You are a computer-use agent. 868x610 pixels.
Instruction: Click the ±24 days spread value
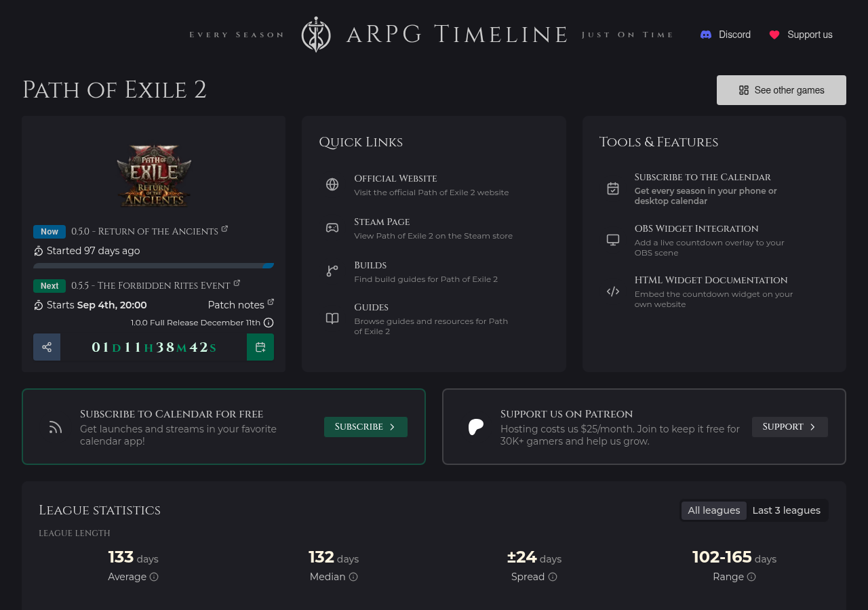pyautogui.click(x=534, y=557)
